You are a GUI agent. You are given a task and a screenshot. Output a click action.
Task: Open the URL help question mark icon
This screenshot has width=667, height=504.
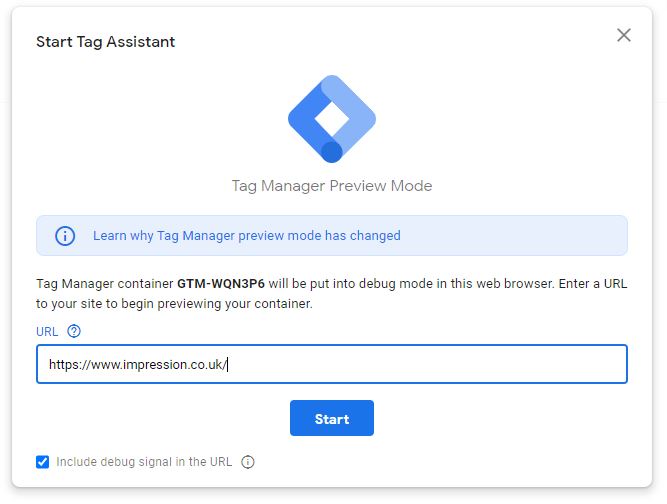click(74, 331)
